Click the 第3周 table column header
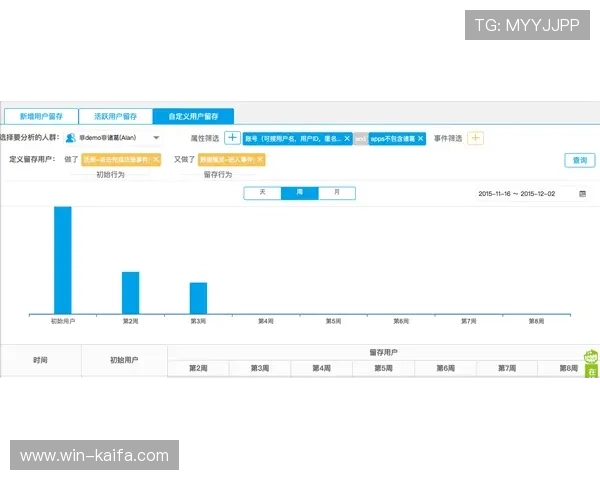600x480 pixels. [260, 368]
